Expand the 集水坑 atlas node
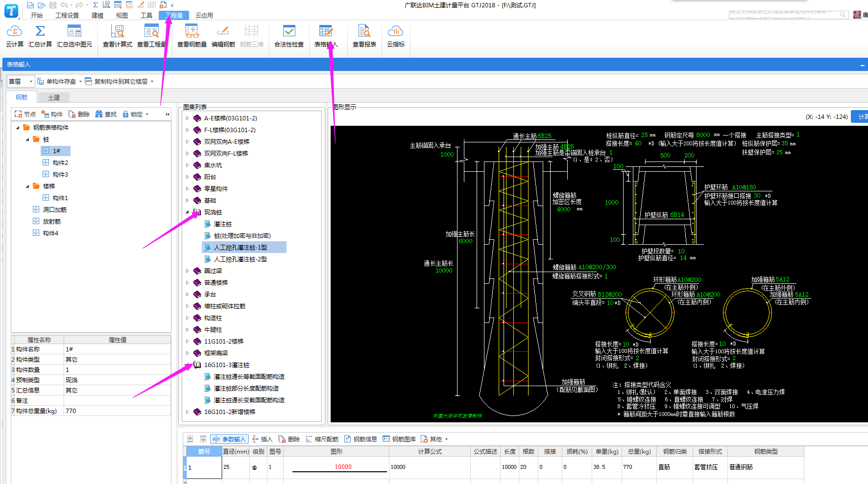Screen dimensions: 868x484 pyautogui.click(x=187, y=165)
